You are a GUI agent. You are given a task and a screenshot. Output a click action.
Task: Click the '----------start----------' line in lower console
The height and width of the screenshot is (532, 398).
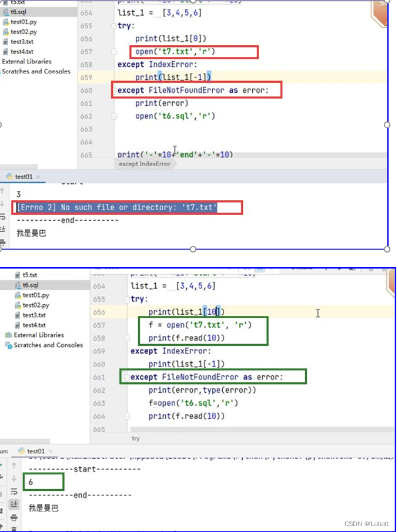85,469
